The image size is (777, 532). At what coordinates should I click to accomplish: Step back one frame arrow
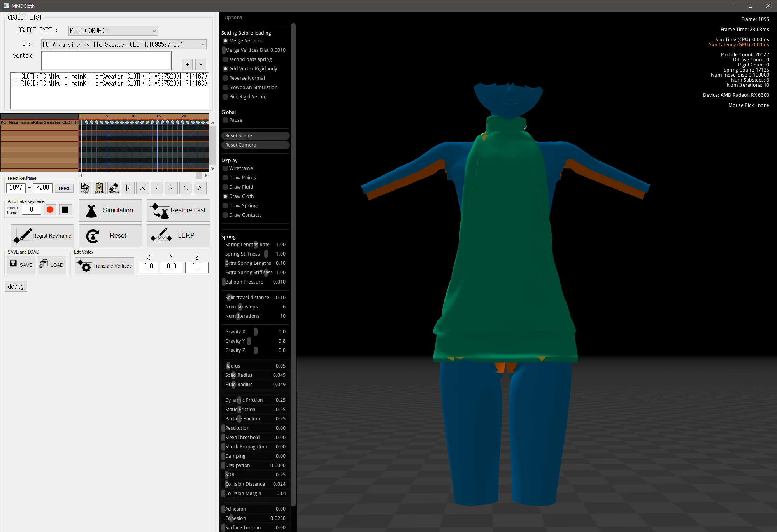point(157,188)
